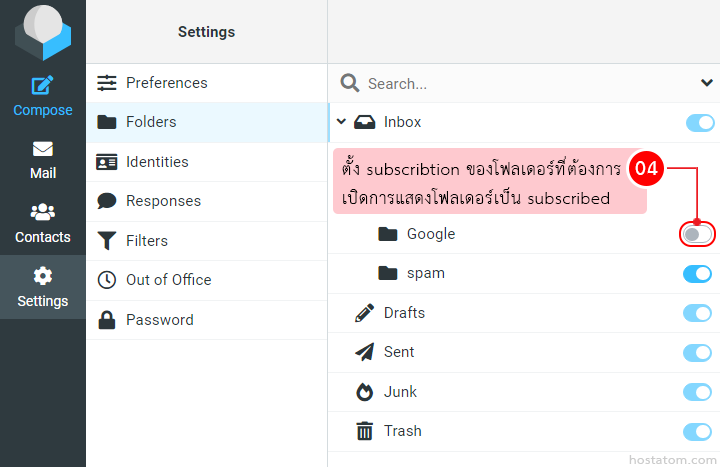Click the Junk flame icon
This screenshot has width=720, height=467.
[365, 392]
